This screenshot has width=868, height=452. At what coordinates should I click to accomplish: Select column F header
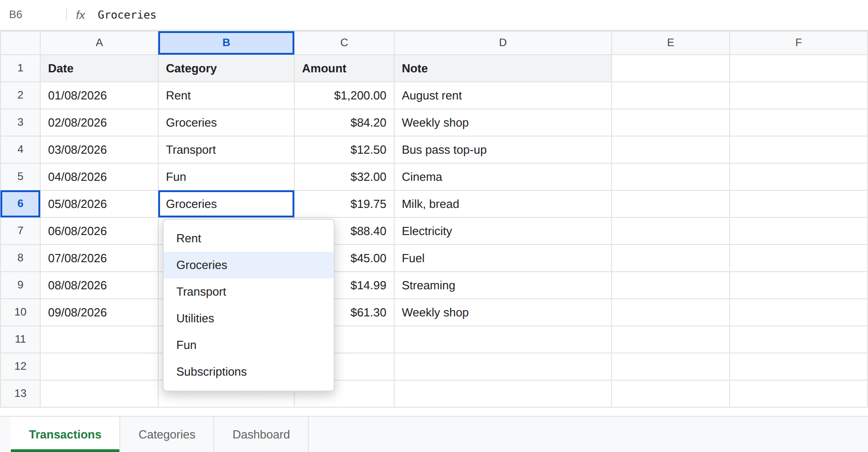pyautogui.click(x=799, y=42)
